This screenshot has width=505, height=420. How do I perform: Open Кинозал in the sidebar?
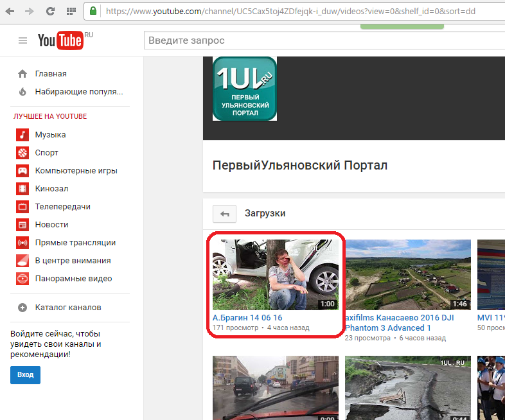51,189
